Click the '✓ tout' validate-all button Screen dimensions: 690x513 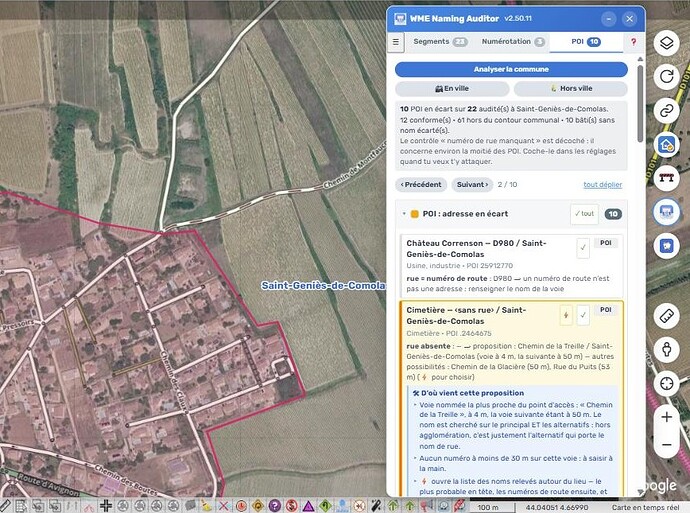click(x=584, y=214)
